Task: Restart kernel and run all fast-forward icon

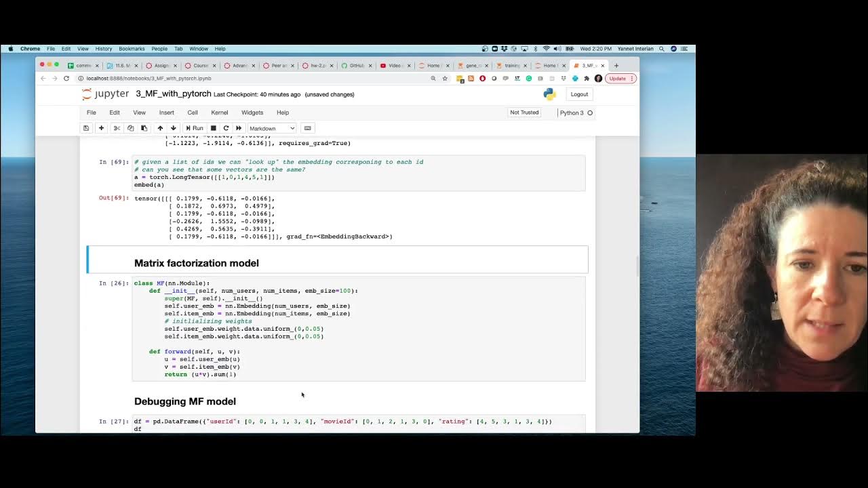Action: click(x=238, y=128)
